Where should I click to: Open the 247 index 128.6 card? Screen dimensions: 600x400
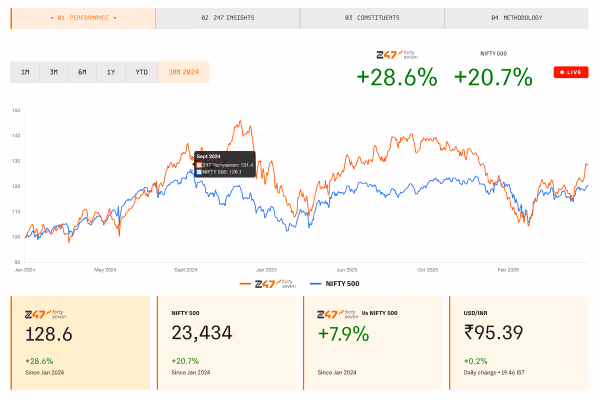(80, 343)
